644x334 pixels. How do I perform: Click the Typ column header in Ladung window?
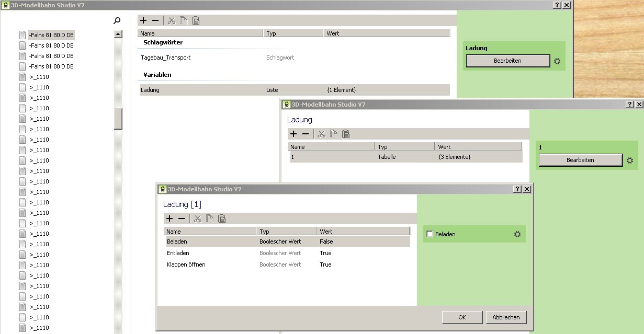pos(405,147)
